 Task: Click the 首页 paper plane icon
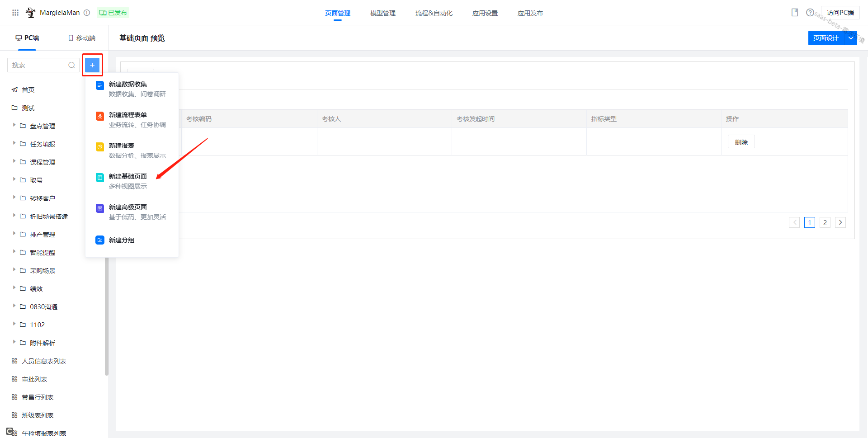(14, 89)
